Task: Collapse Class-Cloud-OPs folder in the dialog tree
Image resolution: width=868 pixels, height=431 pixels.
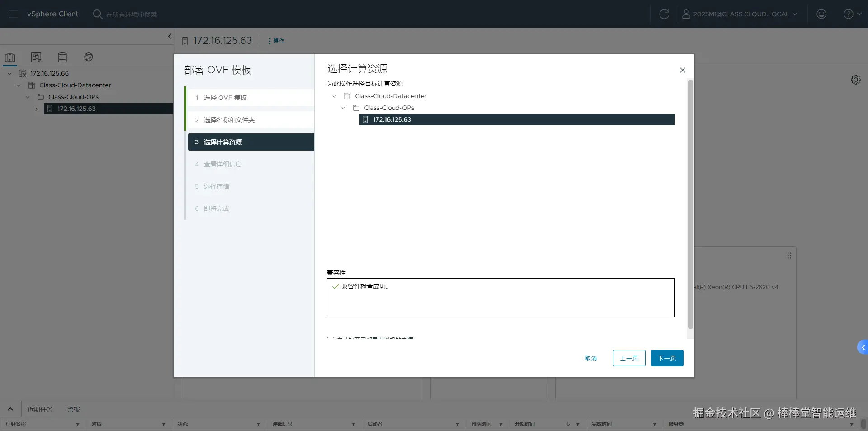Action: click(x=343, y=108)
